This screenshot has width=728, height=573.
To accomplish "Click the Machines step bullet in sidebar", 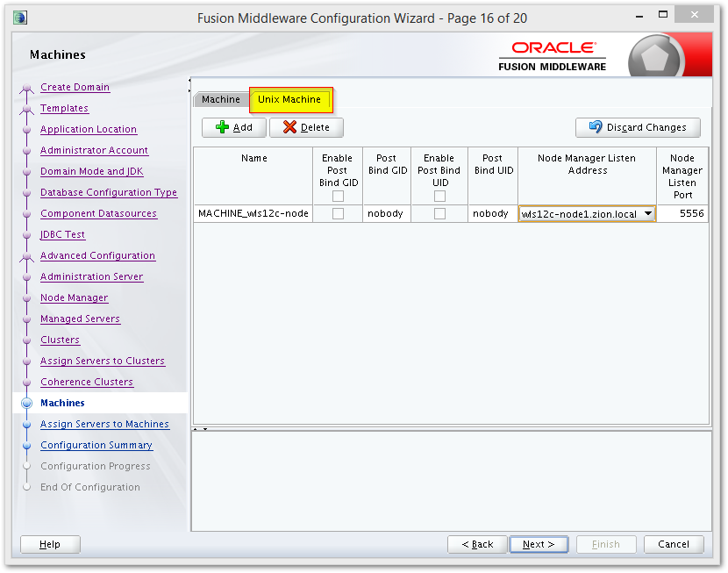I will (27, 403).
